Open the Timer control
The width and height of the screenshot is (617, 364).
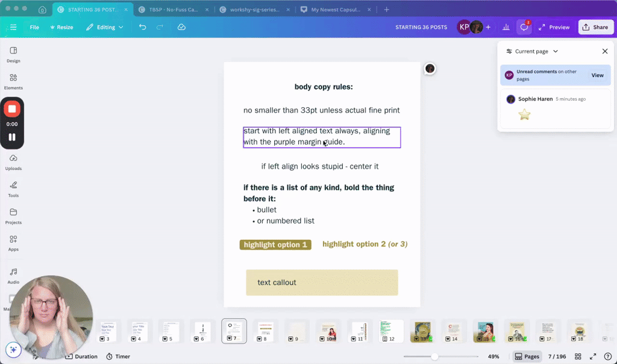click(118, 357)
